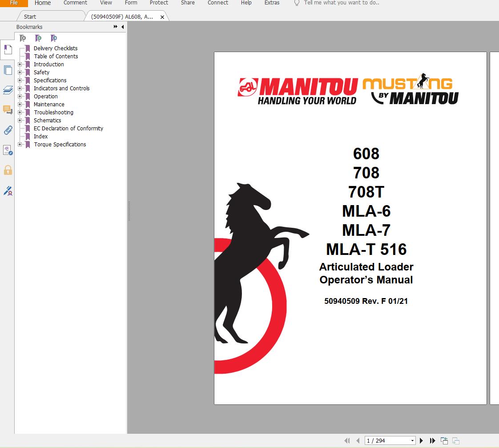This screenshot has height=448, width=499.
Task: Open the page number dropdown
Action: click(x=412, y=441)
